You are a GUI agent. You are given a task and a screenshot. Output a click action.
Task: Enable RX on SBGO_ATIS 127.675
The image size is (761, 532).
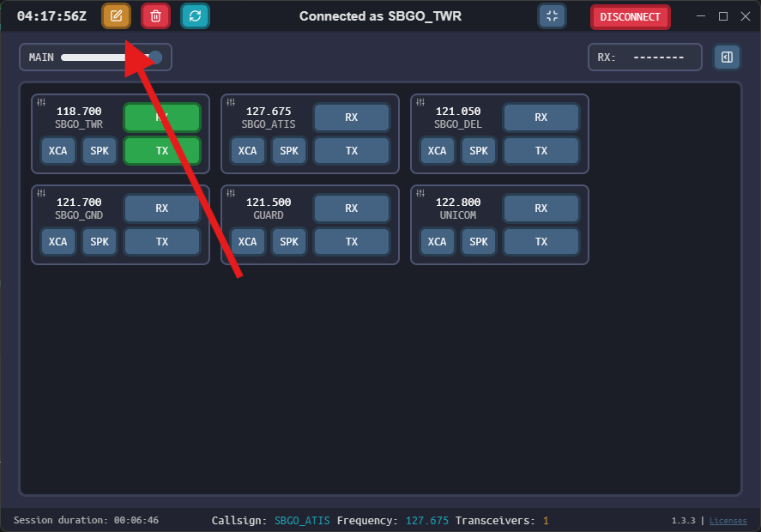(352, 118)
